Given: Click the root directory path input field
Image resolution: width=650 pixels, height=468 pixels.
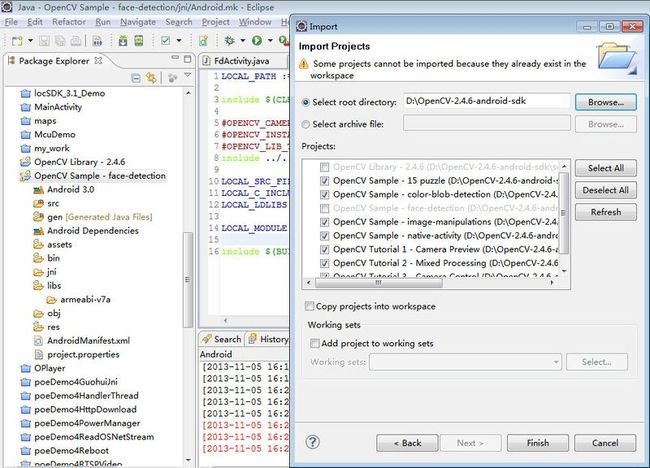Looking at the screenshot, I should coord(487,101).
